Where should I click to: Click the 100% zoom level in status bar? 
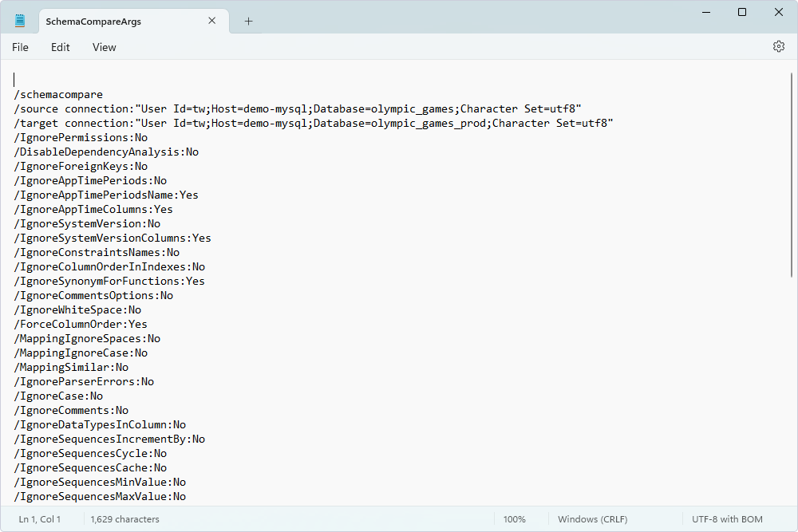(x=514, y=519)
